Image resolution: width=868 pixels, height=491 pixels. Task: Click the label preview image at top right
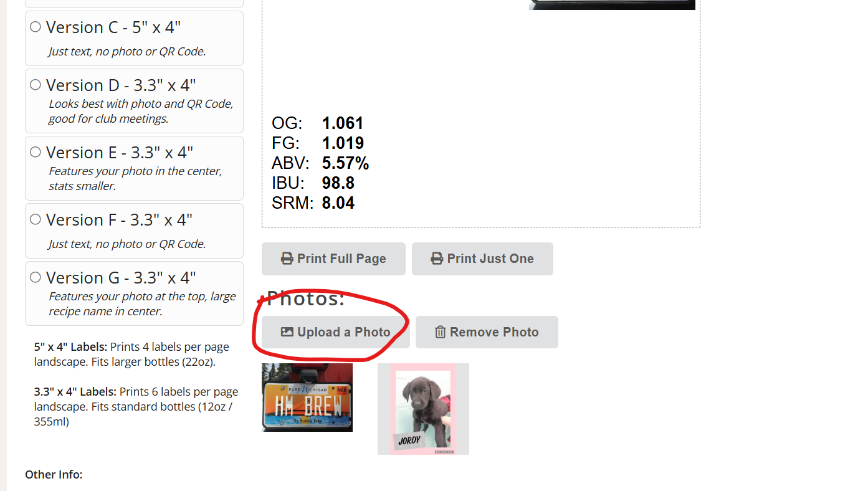612,5
